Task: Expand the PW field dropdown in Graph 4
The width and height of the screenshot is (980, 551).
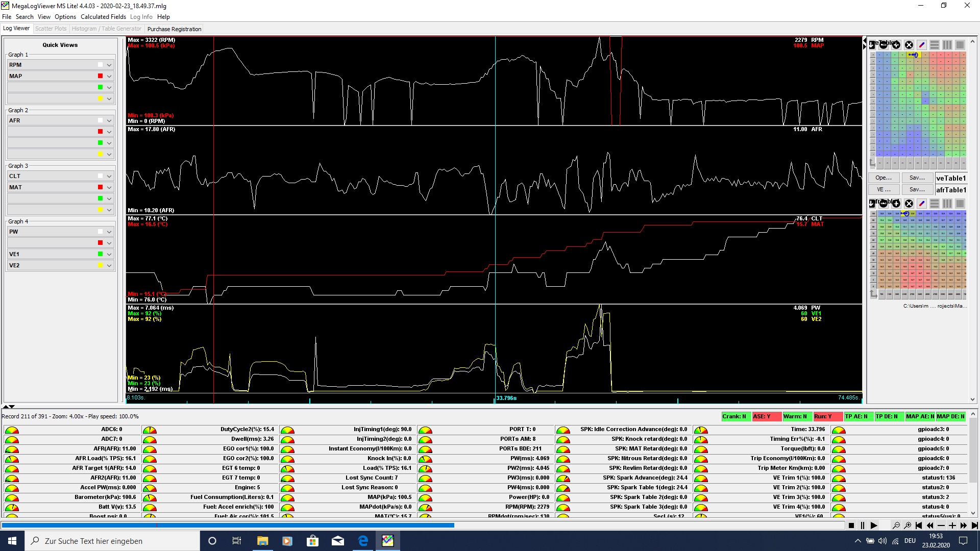Action: point(109,232)
